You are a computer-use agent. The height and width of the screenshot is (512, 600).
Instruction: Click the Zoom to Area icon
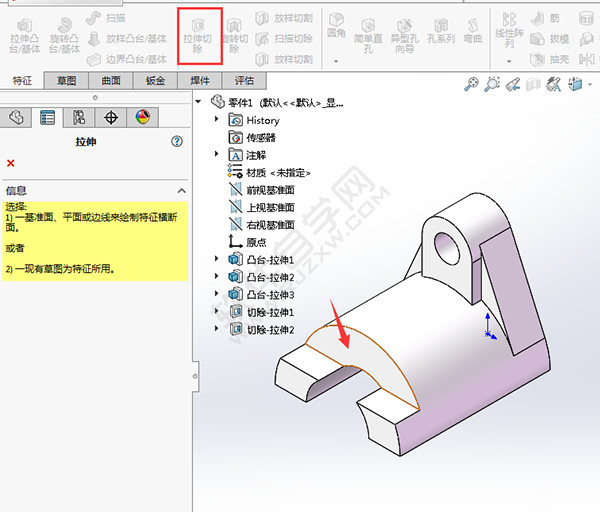click(x=492, y=84)
